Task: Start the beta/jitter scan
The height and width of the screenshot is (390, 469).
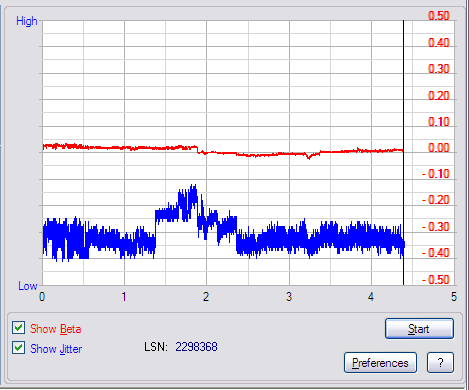Action: (419, 329)
